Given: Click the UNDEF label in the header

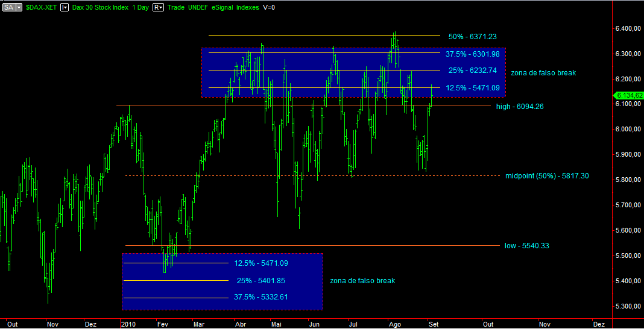Looking at the screenshot, I should pos(197,7).
